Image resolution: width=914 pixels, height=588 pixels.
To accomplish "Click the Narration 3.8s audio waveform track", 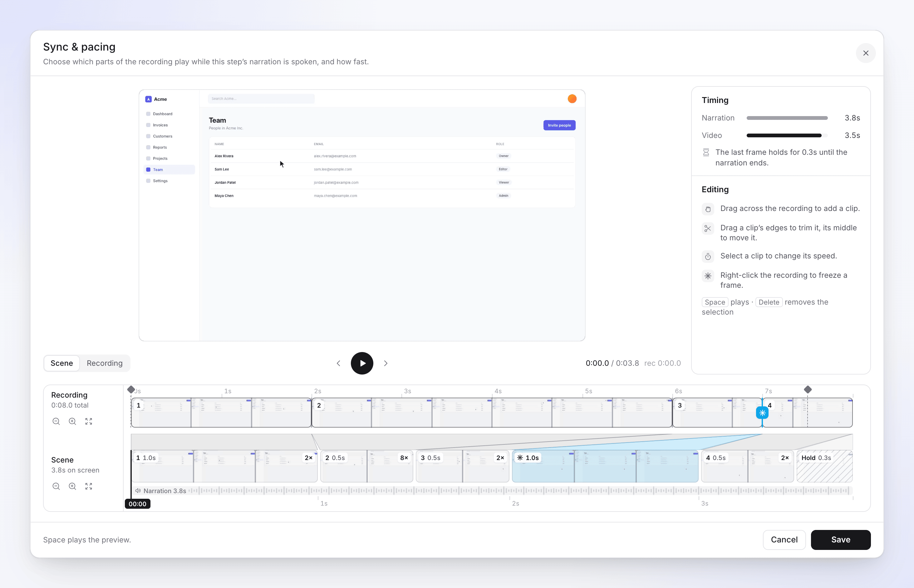I will [x=492, y=491].
